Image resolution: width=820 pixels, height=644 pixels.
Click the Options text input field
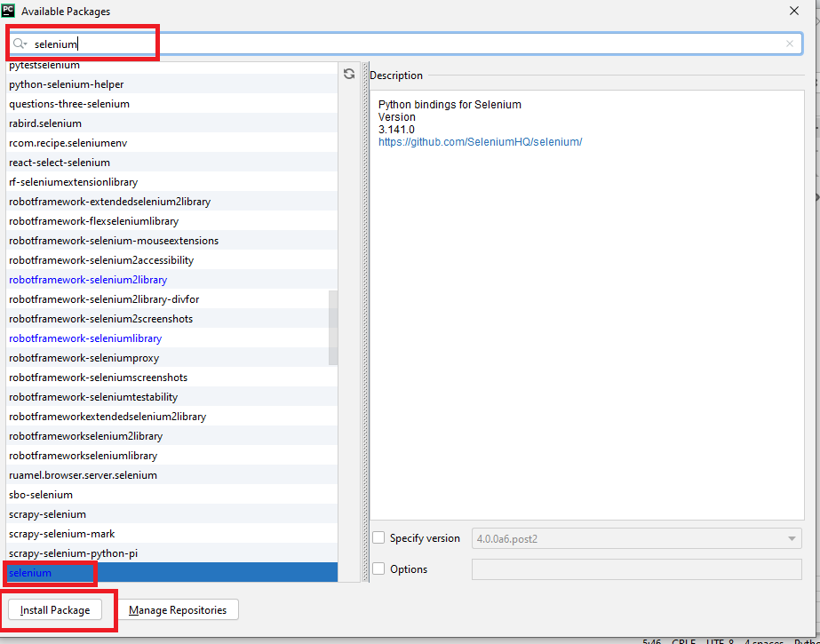click(x=636, y=569)
